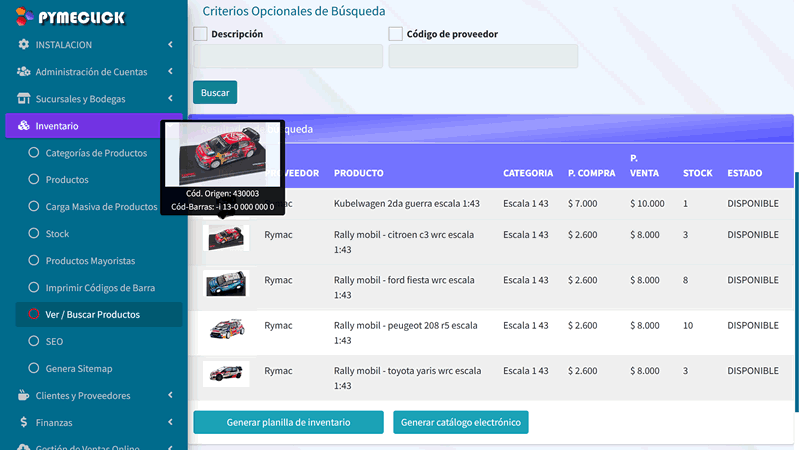Click the Productos Mayoristas circle icon
The image size is (800, 450).
pos(34,261)
